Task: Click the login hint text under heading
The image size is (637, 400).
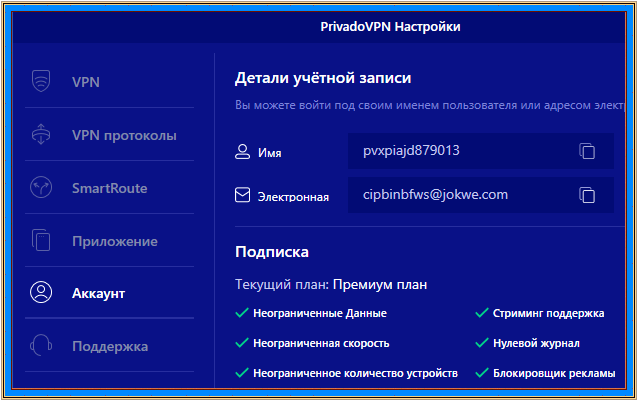Action: (x=430, y=105)
